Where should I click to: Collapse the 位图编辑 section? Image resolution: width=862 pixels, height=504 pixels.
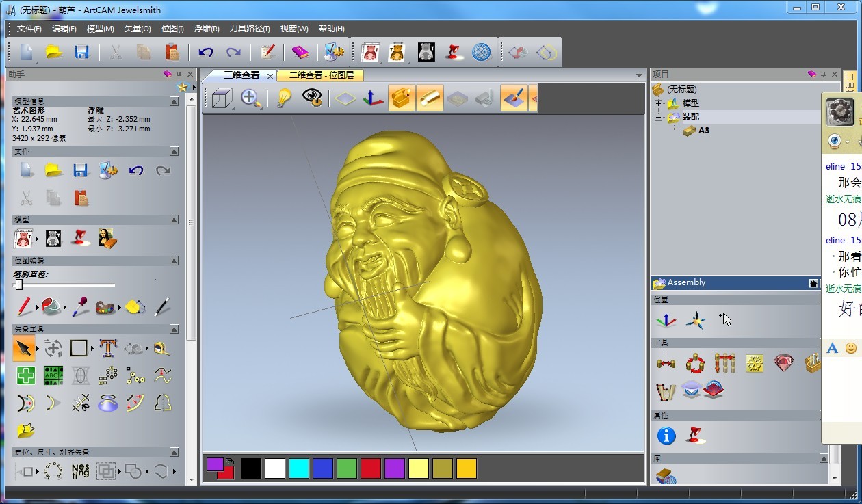(174, 261)
